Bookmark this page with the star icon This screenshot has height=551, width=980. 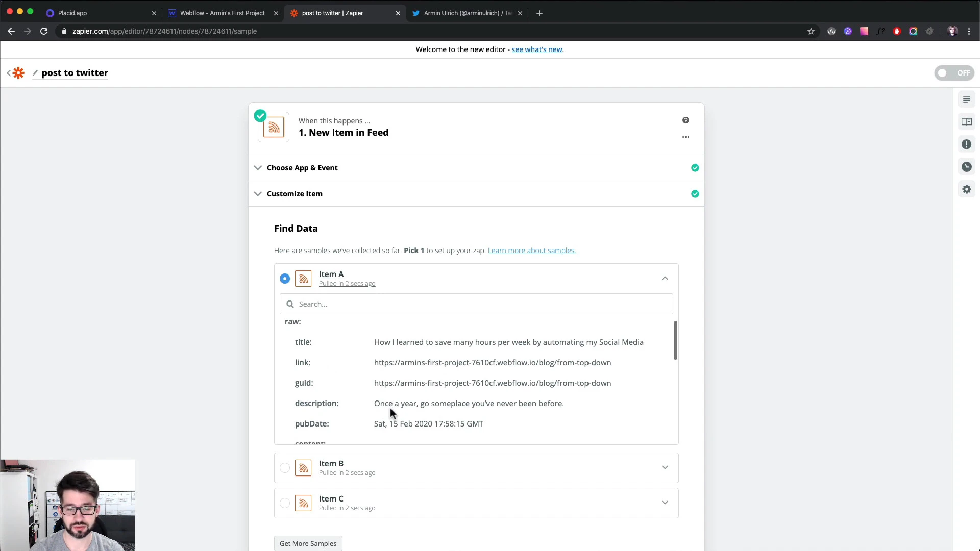click(811, 31)
